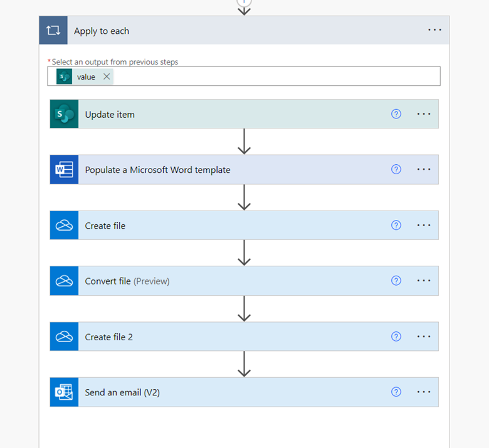Open the Create file 2 ellipsis menu
The width and height of the screenshot is (489, 448).
pos(424,336)
